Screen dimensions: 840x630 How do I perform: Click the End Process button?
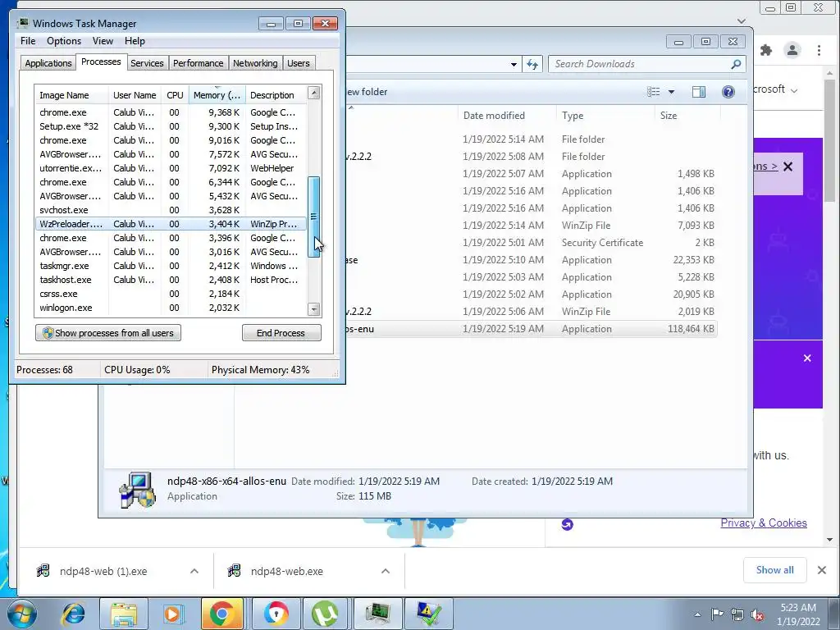click(281, 333)
